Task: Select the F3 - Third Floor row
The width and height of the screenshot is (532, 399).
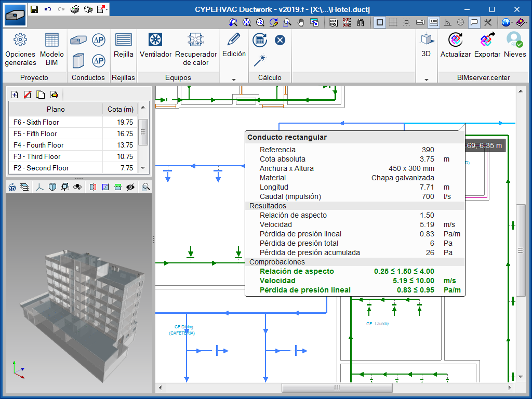Action: (x=73, y=157)
